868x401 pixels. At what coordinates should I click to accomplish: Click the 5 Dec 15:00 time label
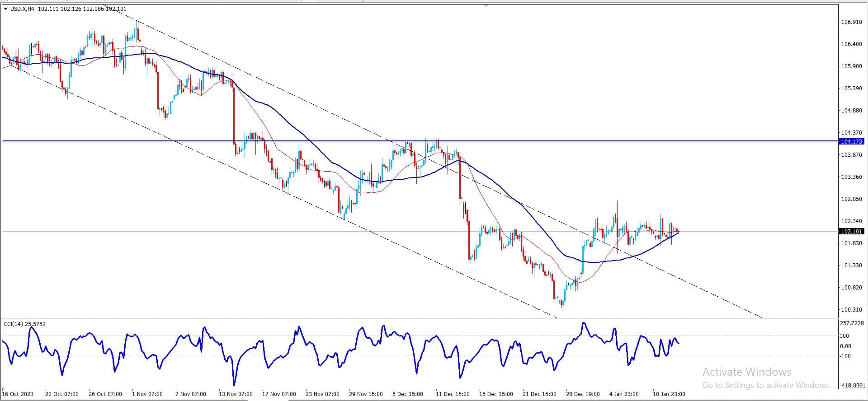point(408,394)
